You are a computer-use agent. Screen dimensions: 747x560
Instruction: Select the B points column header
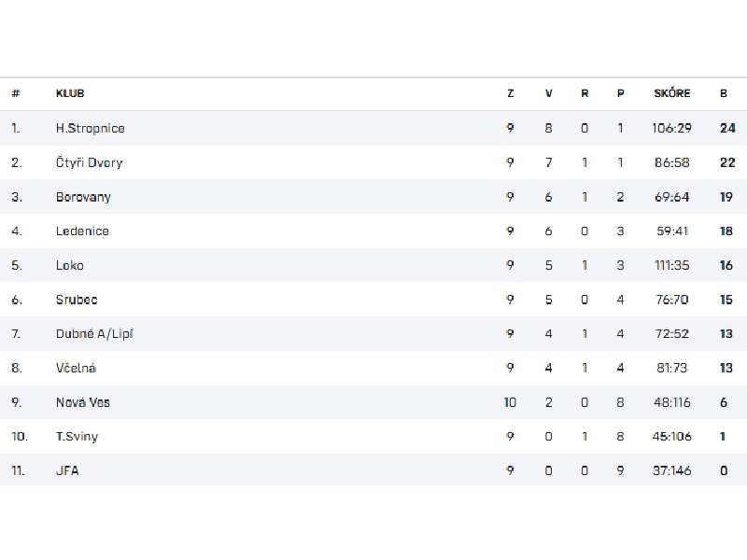pyautogui.click(x=724, y=93)
